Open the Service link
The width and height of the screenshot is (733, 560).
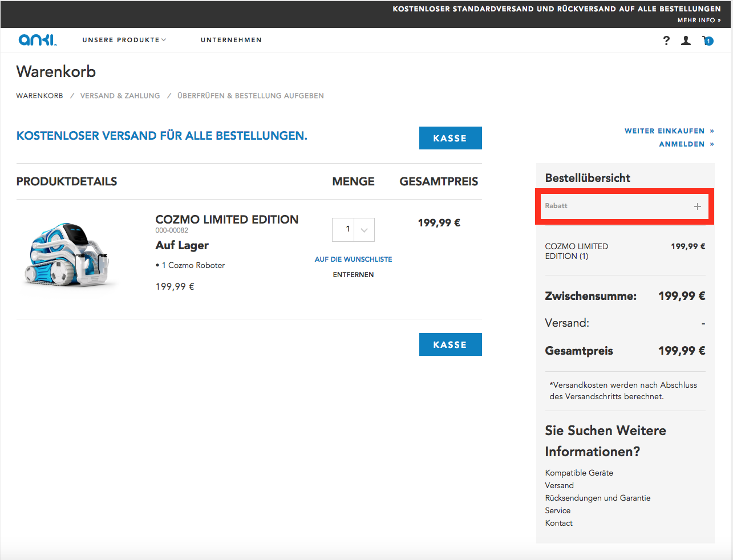558,510
